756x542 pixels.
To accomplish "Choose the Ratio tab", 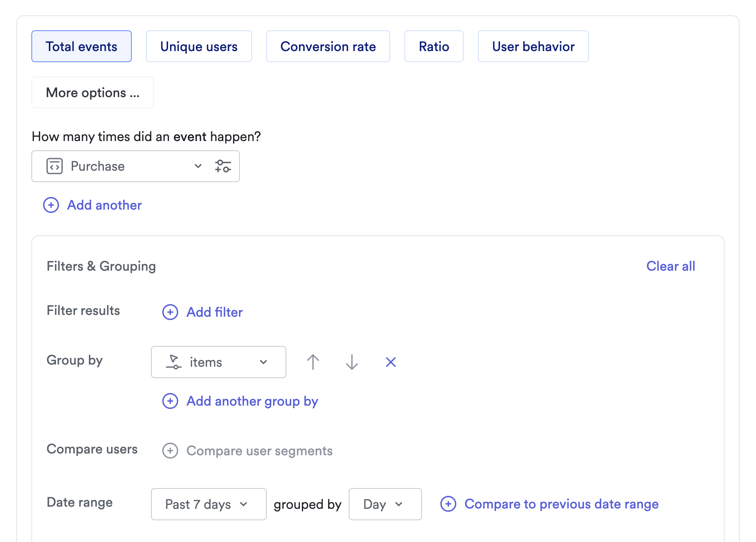I will (434, 46).
